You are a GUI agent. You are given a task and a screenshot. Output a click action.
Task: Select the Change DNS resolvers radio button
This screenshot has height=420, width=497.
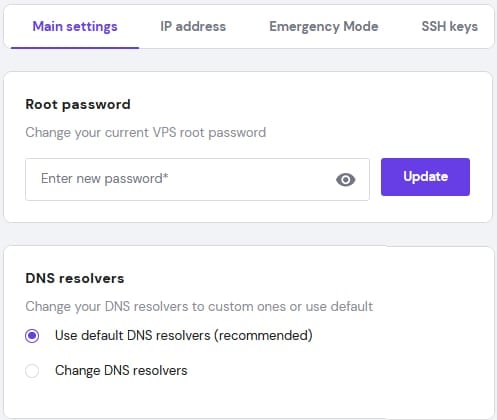coord(32,371)
